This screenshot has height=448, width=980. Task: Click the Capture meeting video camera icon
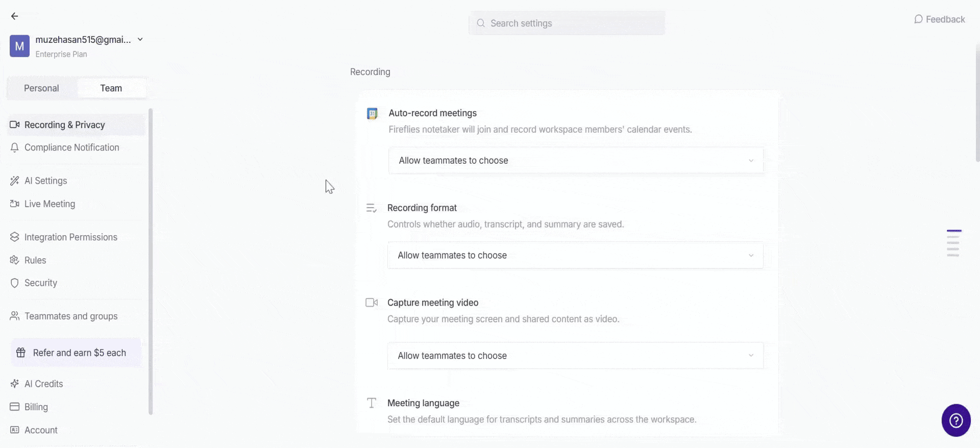point(372,303)
